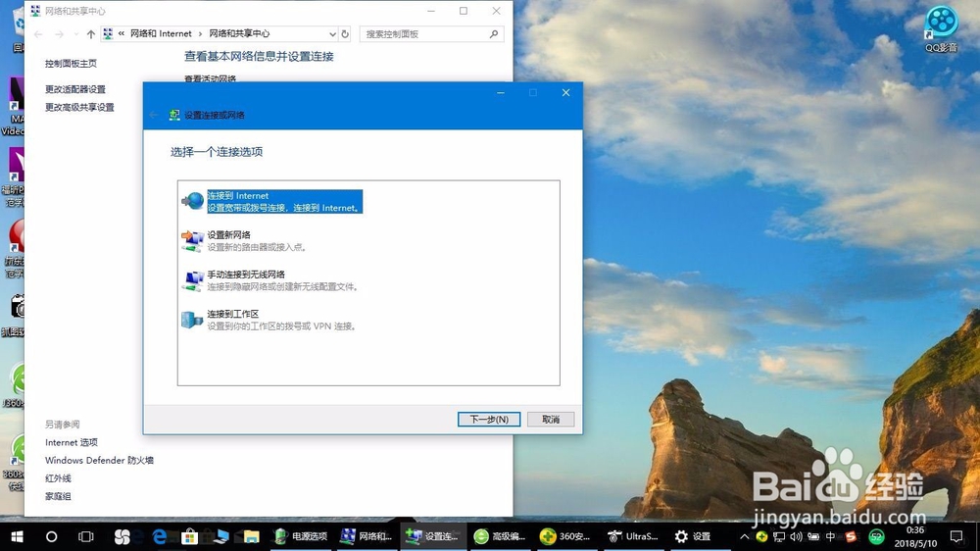Switch to 电源选项 taskbar window

[x=301, y=536]
